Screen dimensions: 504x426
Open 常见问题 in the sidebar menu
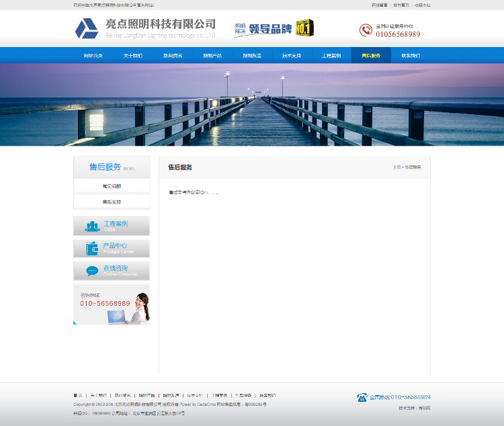(112, 186)
